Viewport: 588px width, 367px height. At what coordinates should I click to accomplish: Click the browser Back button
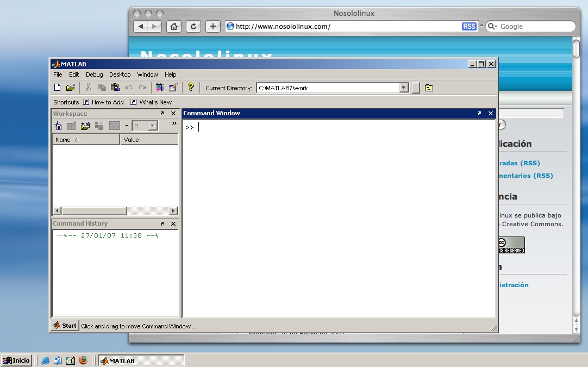(141, 26)
